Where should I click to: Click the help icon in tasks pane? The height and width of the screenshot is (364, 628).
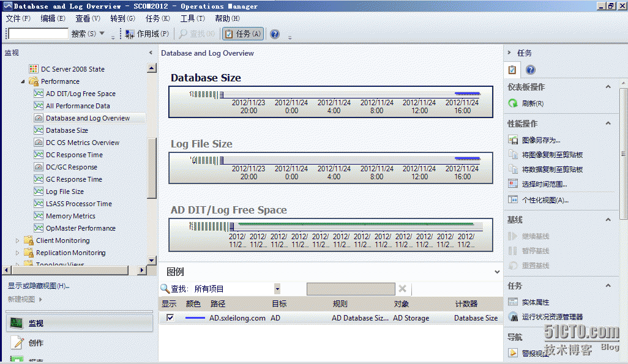[x=531, y=70]
